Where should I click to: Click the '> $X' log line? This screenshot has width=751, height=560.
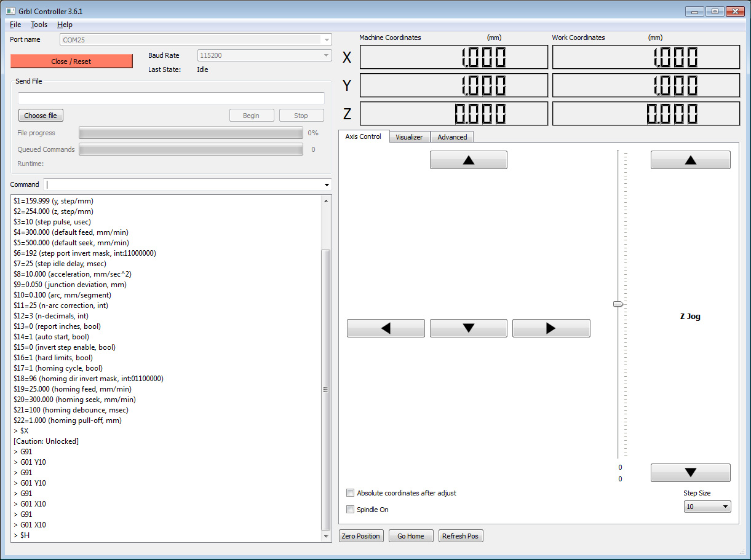coord(21,431)
